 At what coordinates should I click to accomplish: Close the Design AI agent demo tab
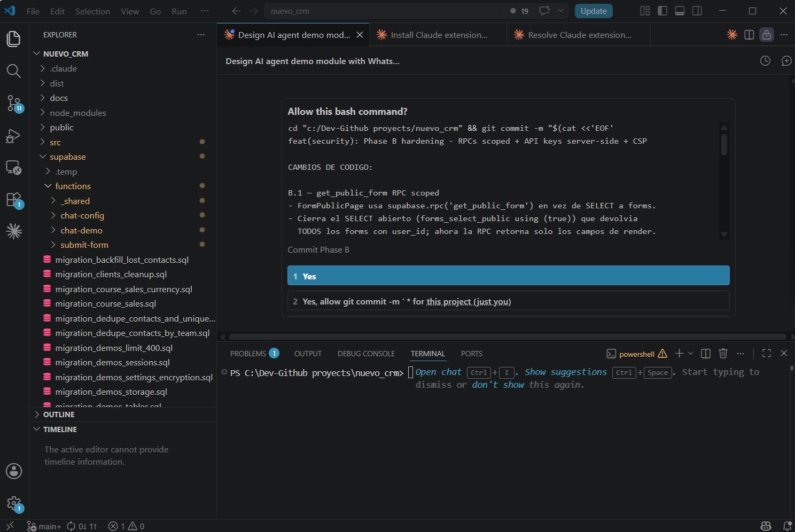pos(360,35)
